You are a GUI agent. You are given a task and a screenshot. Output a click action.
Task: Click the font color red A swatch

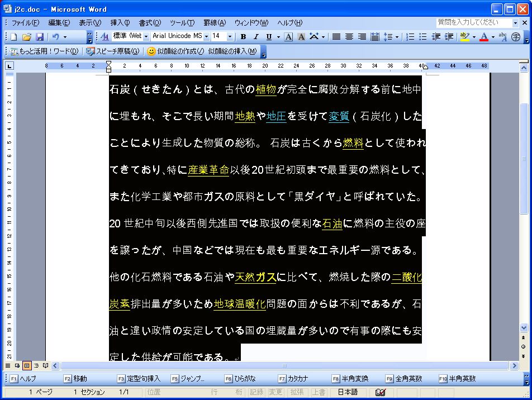pos(484,37)
